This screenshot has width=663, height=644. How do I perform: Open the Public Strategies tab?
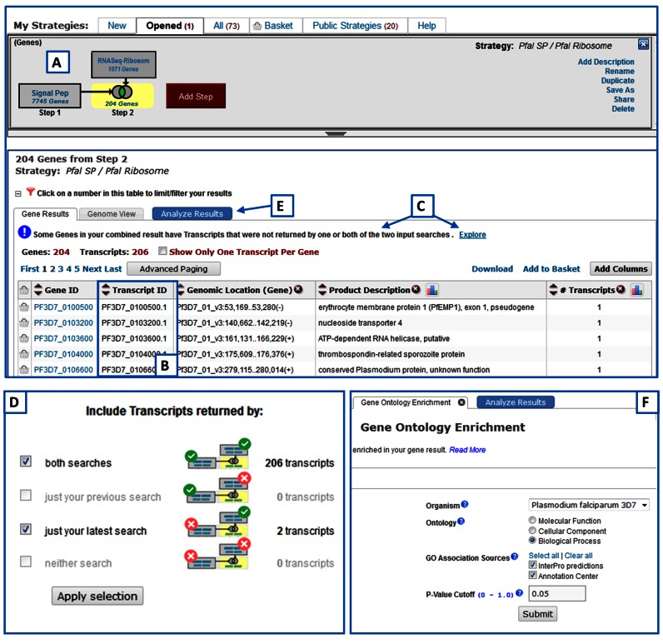pos(355,26)
